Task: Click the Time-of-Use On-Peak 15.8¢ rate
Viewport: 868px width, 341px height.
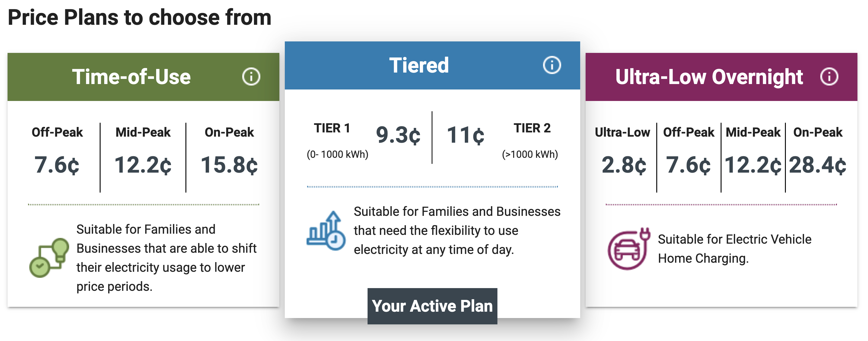Action: (x=229, y=165)
